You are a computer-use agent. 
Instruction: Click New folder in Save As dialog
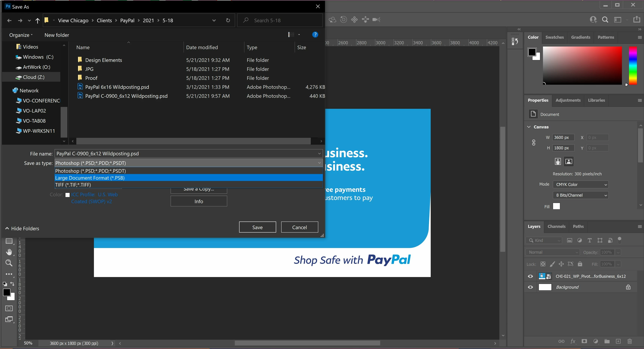tap(57, 35)
